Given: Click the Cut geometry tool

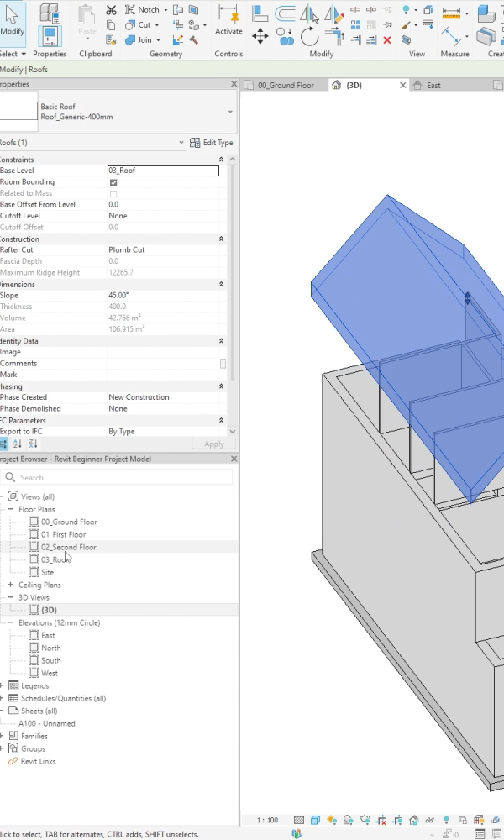Looking at the screenshot, I should (139, 25).
